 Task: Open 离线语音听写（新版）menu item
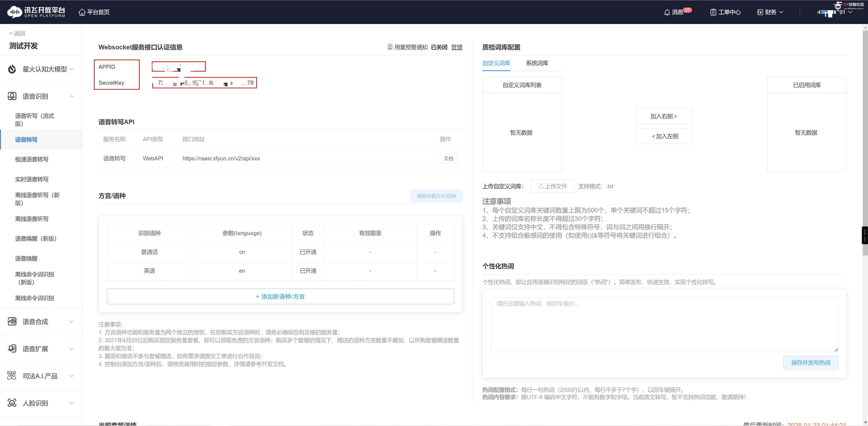tap(37, 199)
